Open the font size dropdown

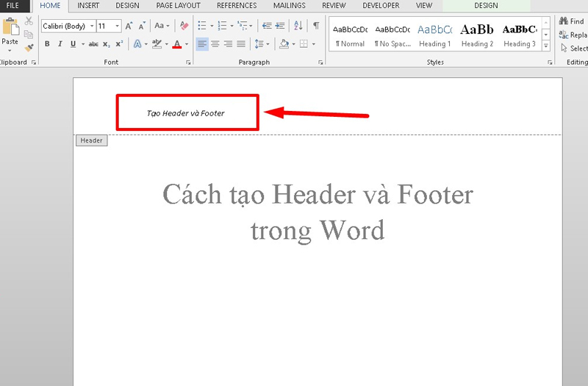[x=118, y=26]
